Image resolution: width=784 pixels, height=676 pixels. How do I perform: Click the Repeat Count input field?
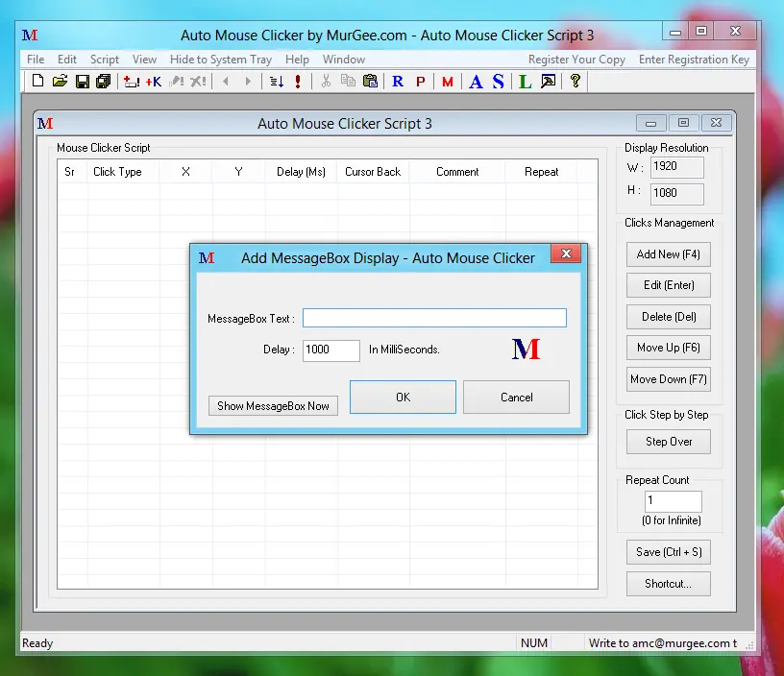tap(673, 501)
